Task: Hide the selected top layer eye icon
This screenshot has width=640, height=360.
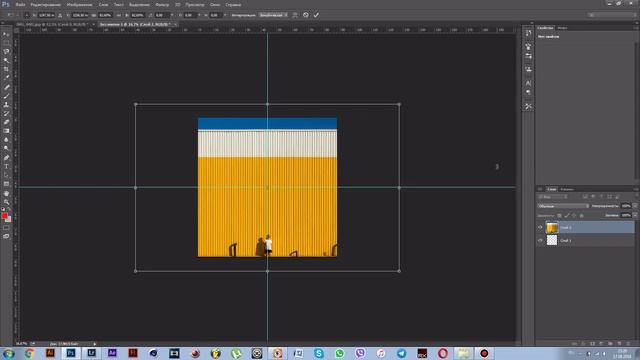Action: pyautogui.click(x=540, y=227)
